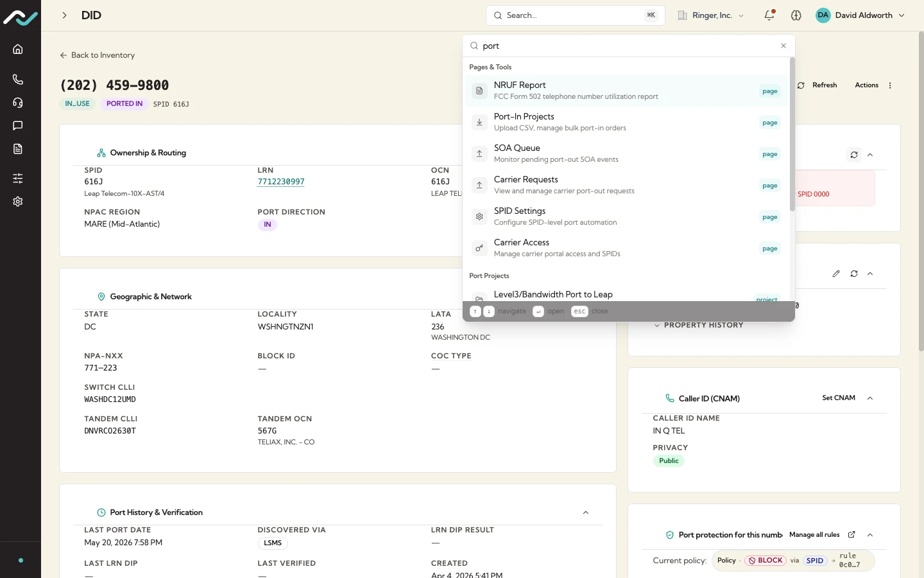Click the Public privacy badge
This screenshot has height=578, width=924.
[669, 461]
